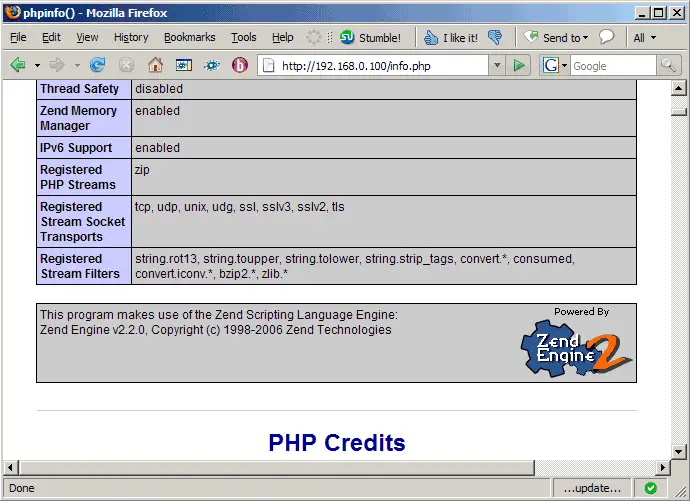Click the forward arrow button
The height and width of the screenshot is (501, 690).
pyautogui.click(x=57, y=65)
